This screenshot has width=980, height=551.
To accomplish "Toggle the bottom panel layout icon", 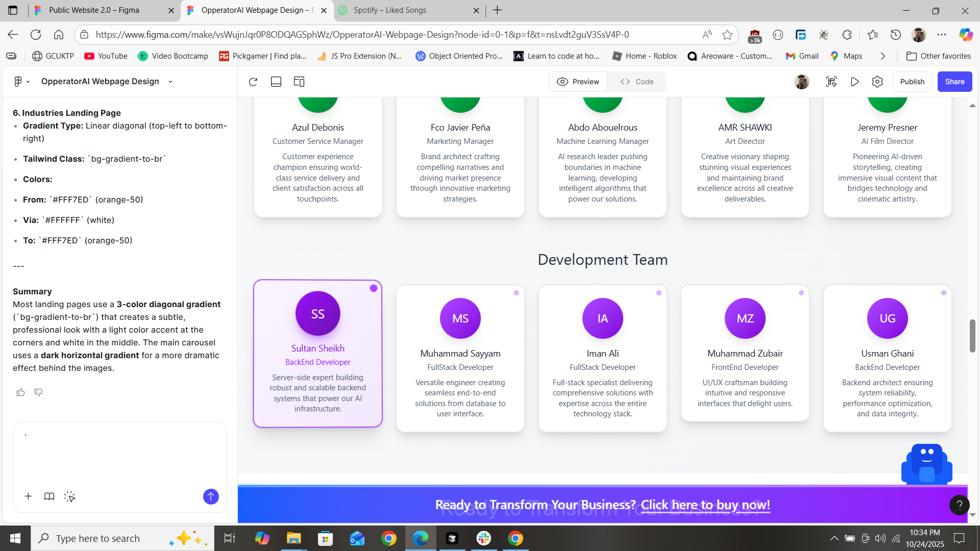I will click(x=276, y=82).
